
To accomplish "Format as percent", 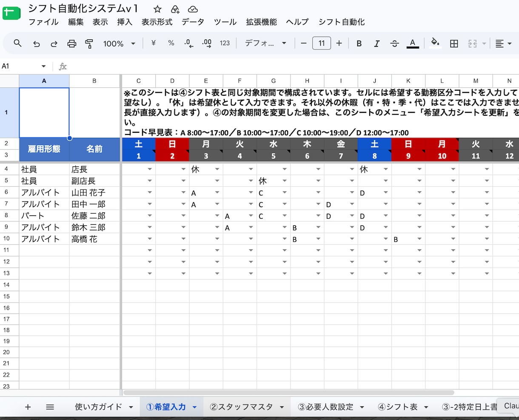I will click(x=171, y=43).
